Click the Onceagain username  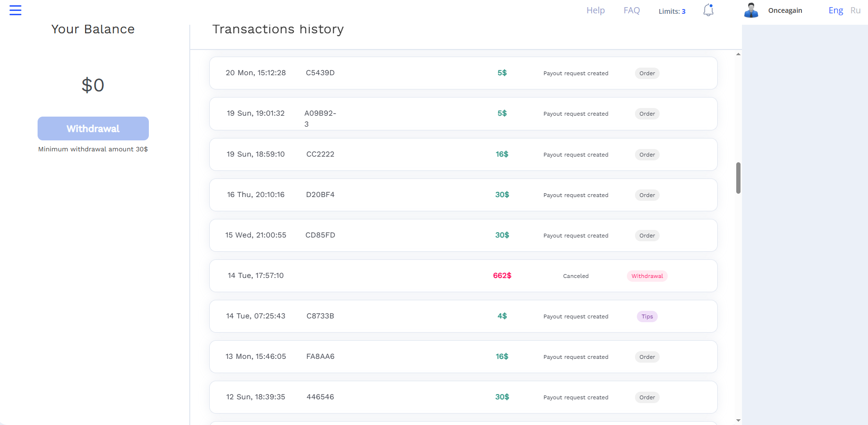pos(785,10)
